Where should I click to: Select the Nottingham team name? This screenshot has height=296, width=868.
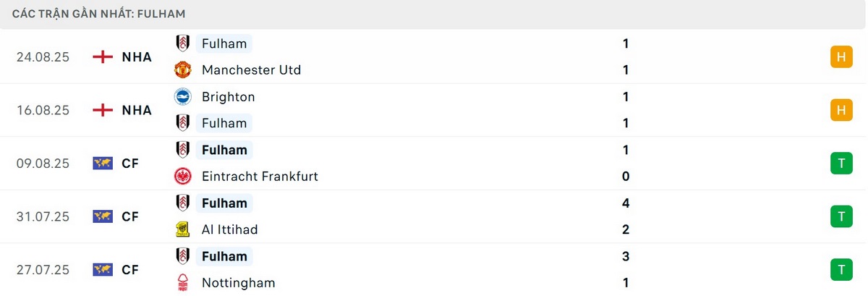pos(238,283)
